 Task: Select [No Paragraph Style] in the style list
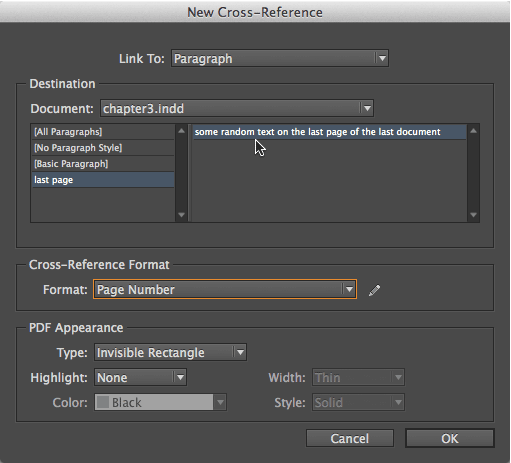click(x=103, y=148)
